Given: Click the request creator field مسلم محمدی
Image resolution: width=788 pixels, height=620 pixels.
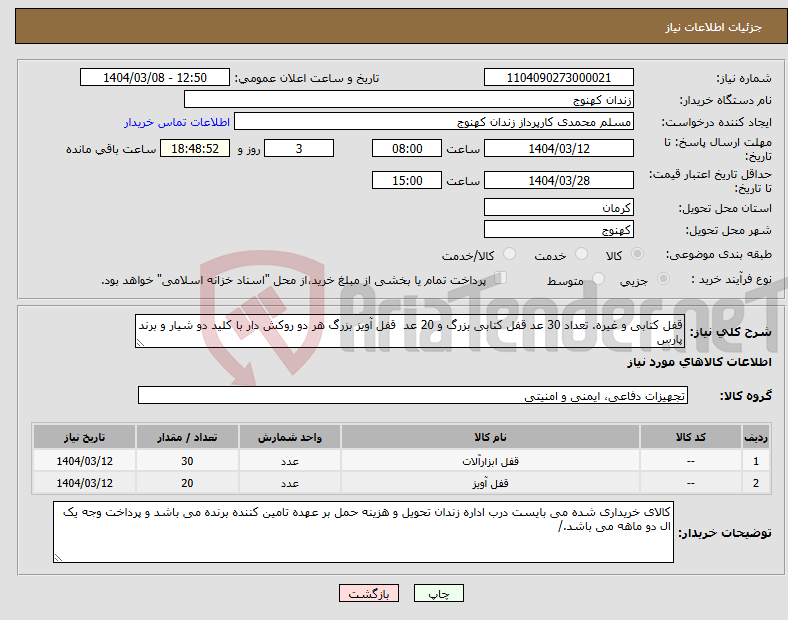Looking at the screenshot, I should tap(434, 122).
